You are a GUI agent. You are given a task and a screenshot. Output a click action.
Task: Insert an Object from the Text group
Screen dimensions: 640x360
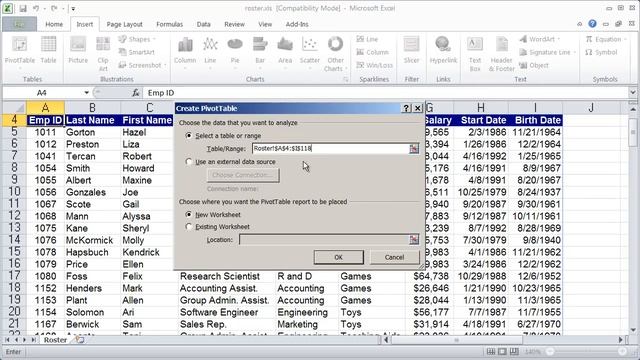(x=534, y=65)
